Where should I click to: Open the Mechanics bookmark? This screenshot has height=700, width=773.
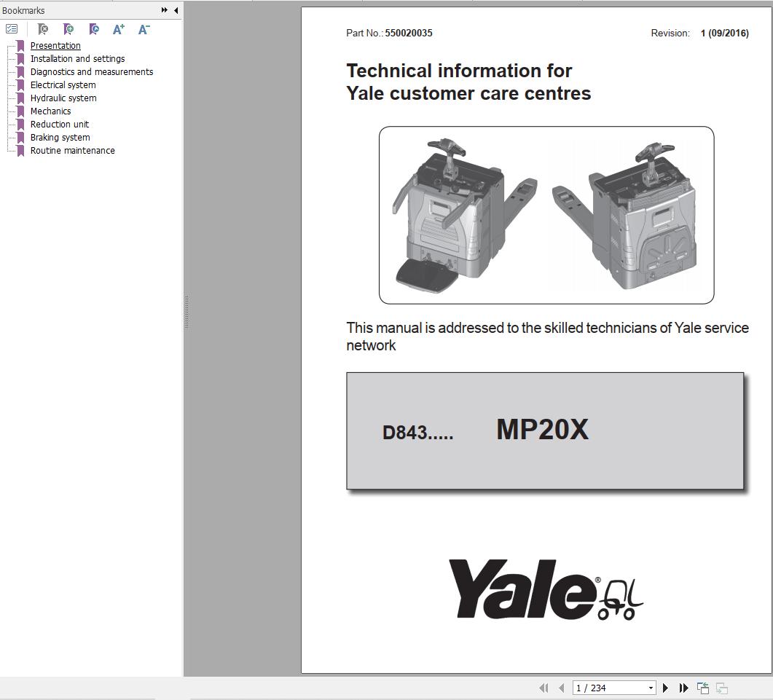51,111
